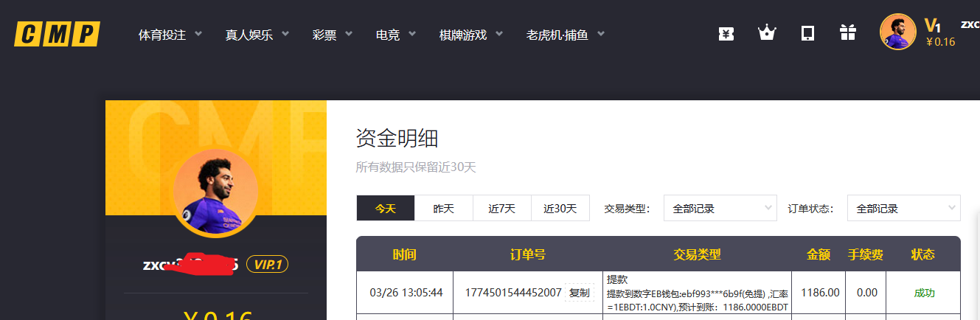
Task: Open the 老虎机·捕鱼 navigation menu
Action: [x=566, y=35]
